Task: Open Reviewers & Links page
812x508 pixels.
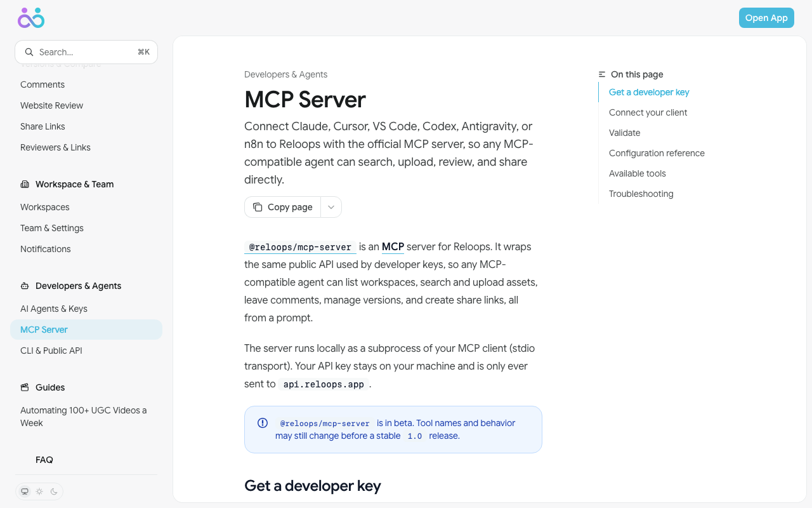Action: (x=55, y=147)
